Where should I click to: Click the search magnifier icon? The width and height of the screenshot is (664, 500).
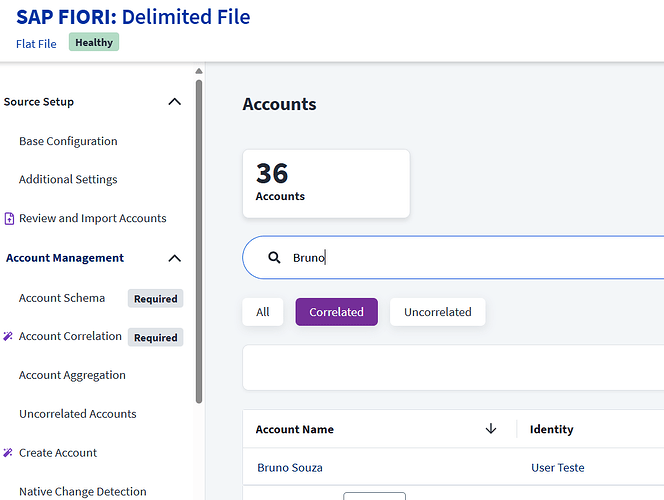pos(274,258)
